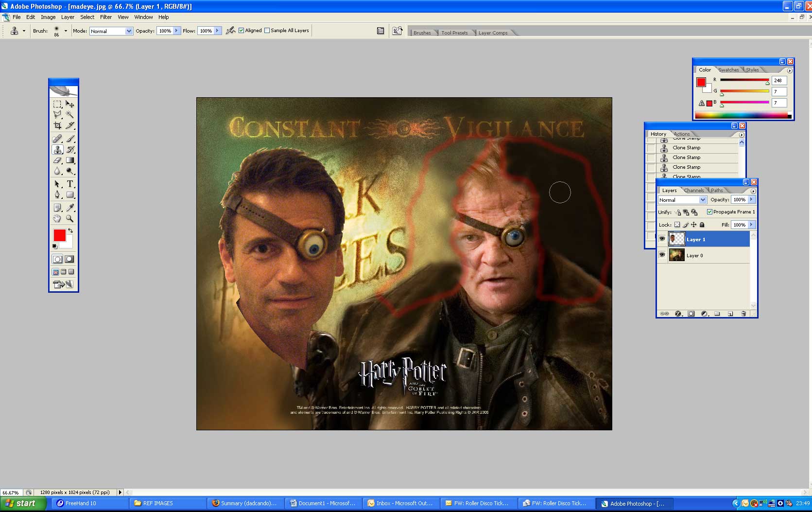Switch to the Actions tab
This screenshot has height=512, width=812.
tap(682, 134)
